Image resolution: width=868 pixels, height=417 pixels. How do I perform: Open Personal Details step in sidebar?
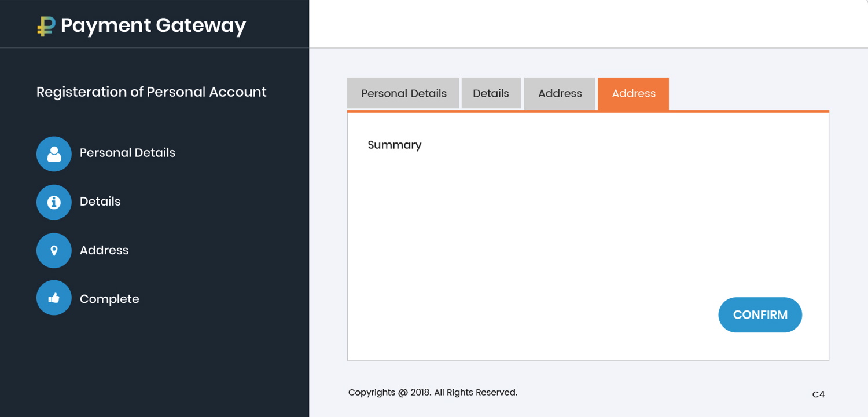point(127,153)
